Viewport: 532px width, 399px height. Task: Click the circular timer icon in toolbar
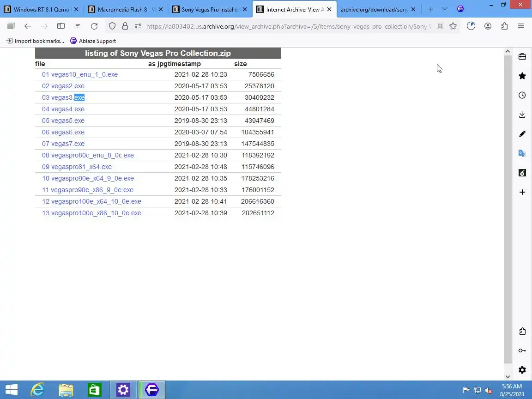[x=471, y=26]
